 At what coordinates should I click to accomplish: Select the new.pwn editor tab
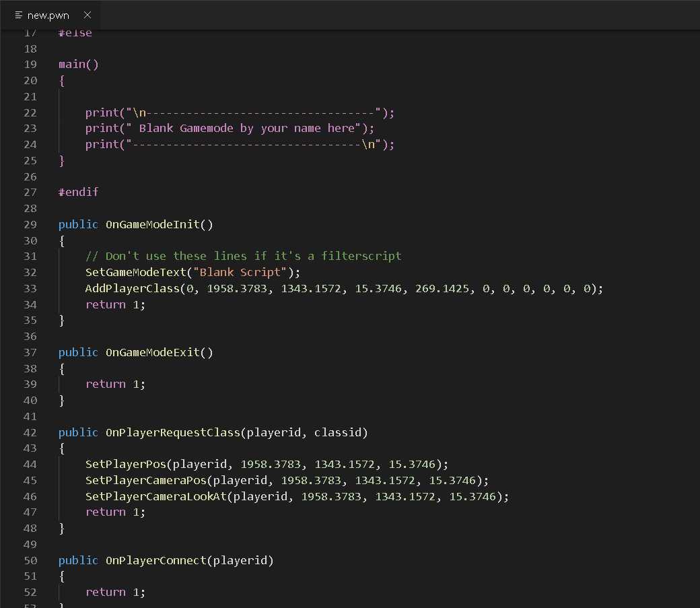pos(48,15)
